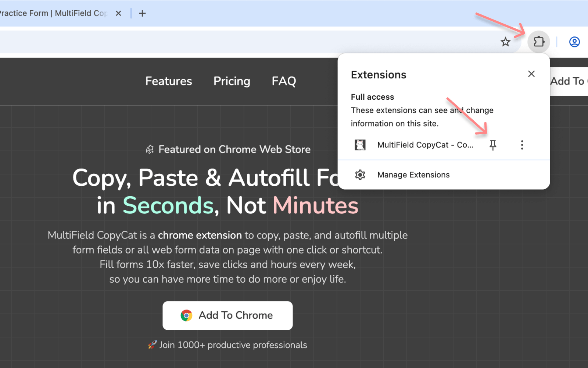Open three-dot options for MultiField CopyCat
The height and width of the screenshot is (368, 588).
coord(522,145)
